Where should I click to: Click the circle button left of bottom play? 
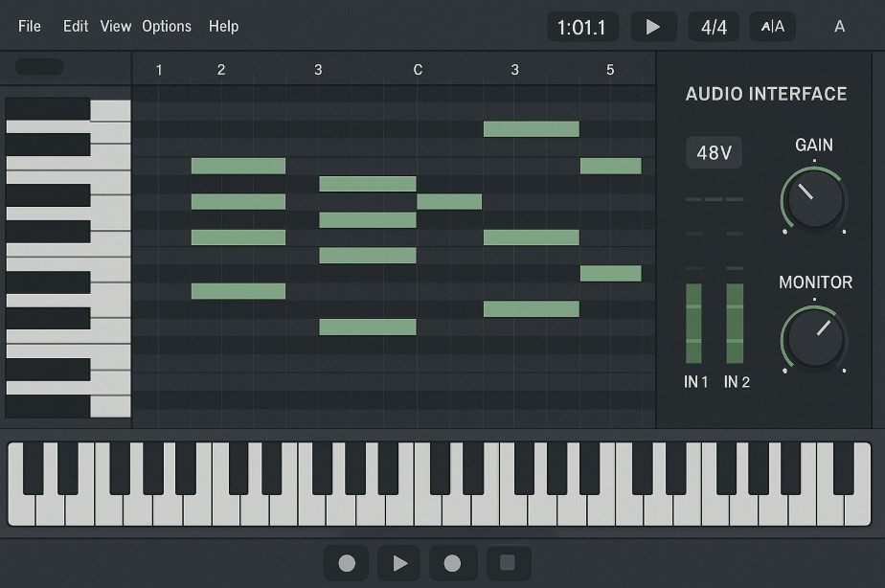pos(347,563)
